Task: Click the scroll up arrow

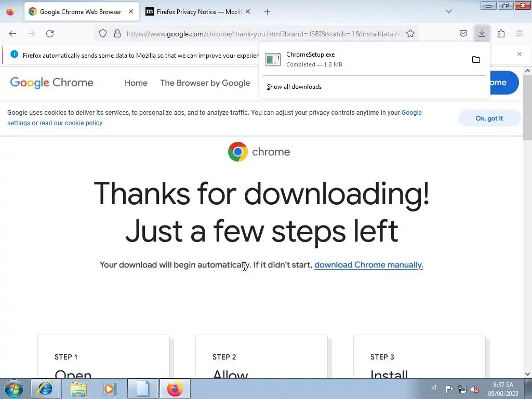Action: point(527,71)
